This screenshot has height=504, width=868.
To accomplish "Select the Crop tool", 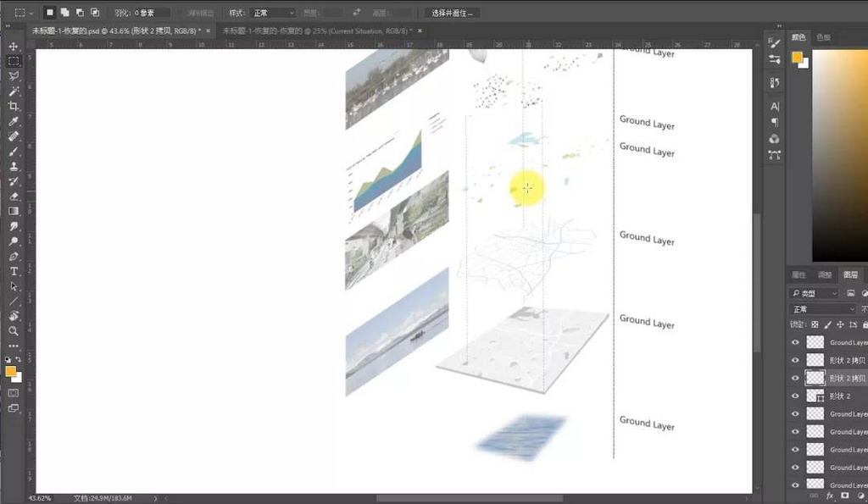I will pyautogui.click(x=14, y=106).
